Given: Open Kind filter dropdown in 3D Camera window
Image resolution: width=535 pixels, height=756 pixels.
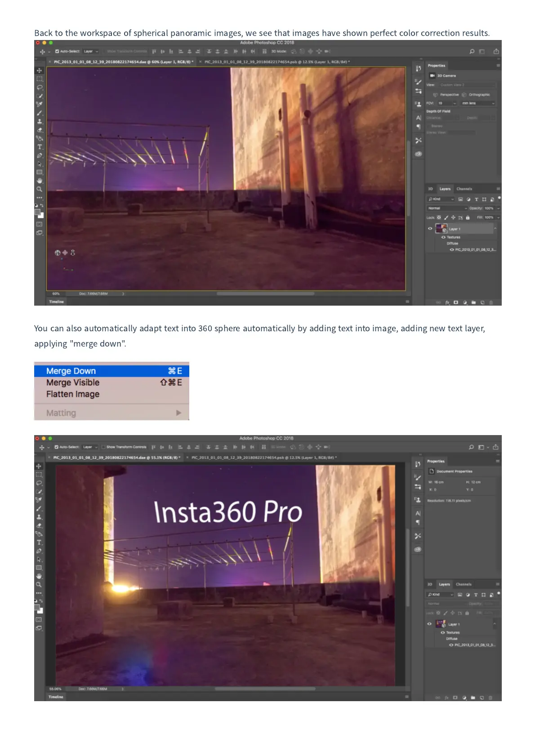Looking at the screenshot, I should (441, 199).
